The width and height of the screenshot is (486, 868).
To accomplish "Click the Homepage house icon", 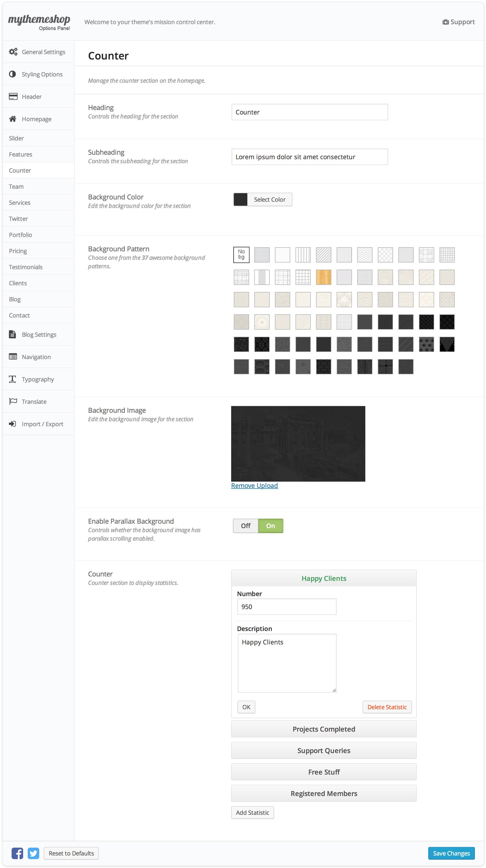I will [13, 118].
